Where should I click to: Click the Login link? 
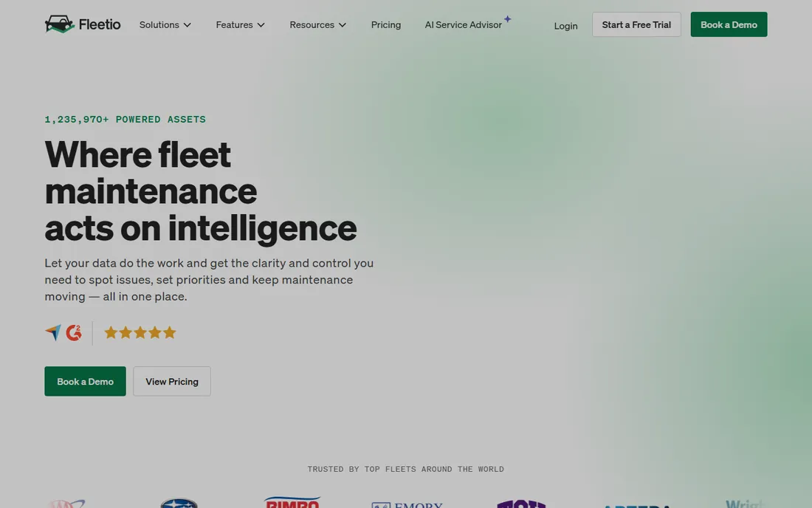point(565,25)
